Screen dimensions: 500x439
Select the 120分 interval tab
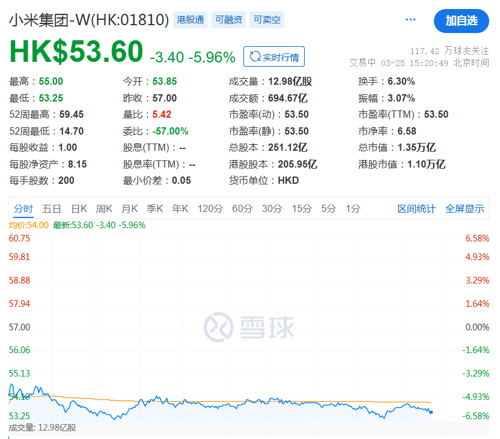(210, 209)
